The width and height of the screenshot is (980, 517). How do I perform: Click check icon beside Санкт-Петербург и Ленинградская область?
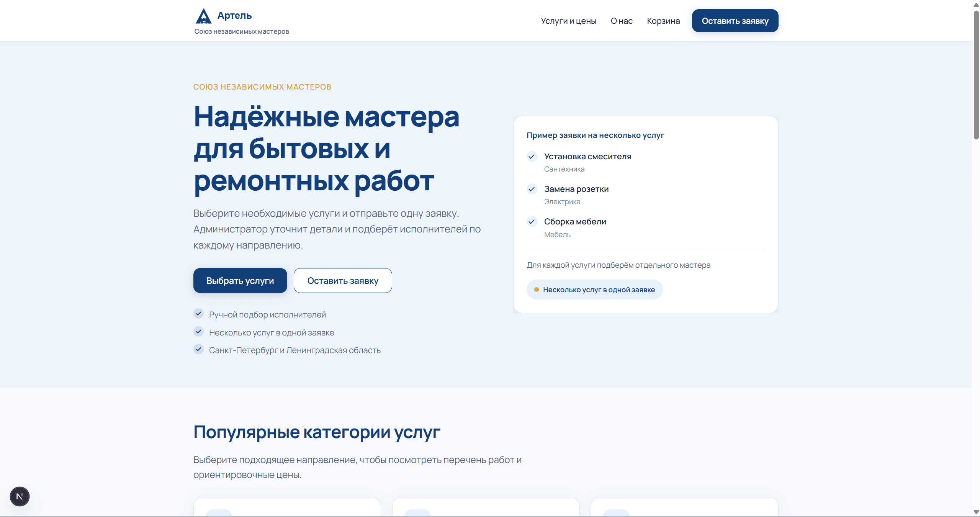click(198, 349)
